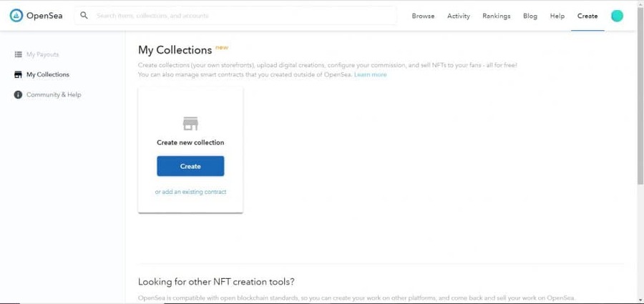Click the search magnifier icon
Viewport: 644px width, 304px height.
click(x=84, y=16)
